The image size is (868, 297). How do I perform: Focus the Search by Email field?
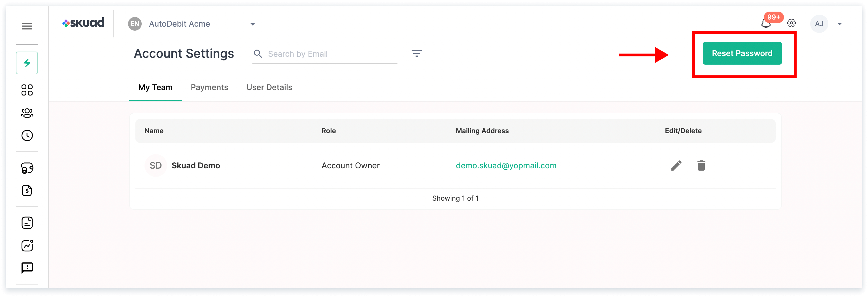click(325, 54)
